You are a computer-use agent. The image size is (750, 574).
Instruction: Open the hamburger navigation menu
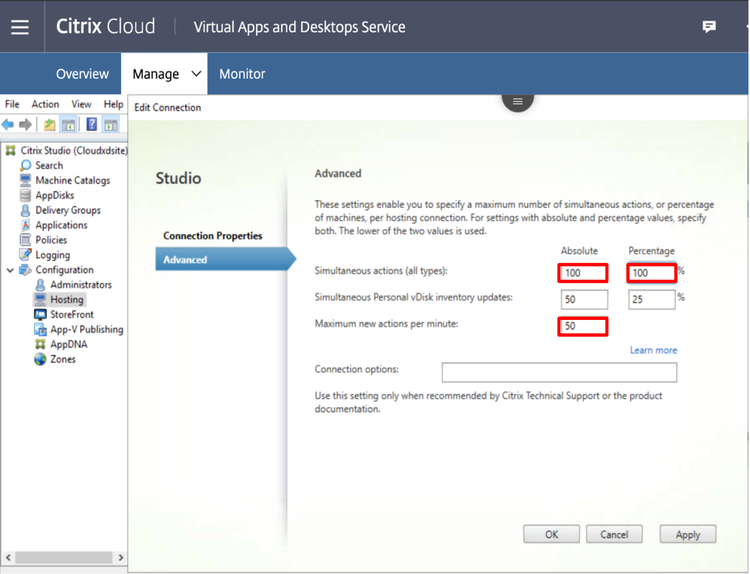[x=20, y=27]
